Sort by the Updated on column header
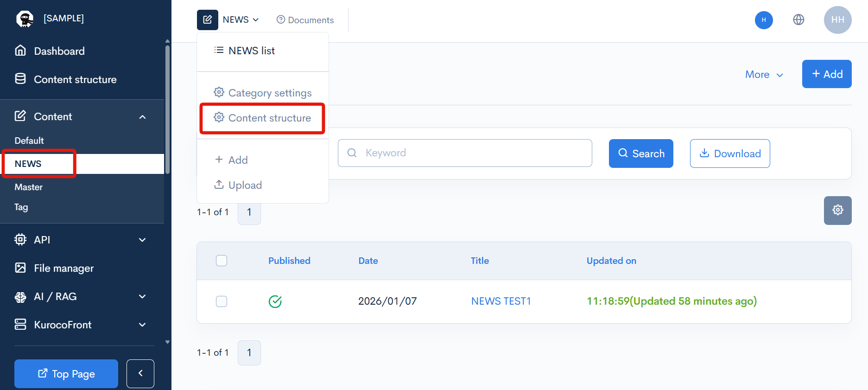This screenshot has width=868, height=390. (611, 261)
